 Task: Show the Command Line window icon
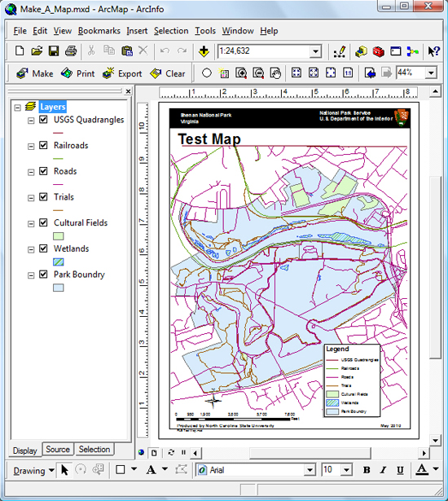click(396, 51)
